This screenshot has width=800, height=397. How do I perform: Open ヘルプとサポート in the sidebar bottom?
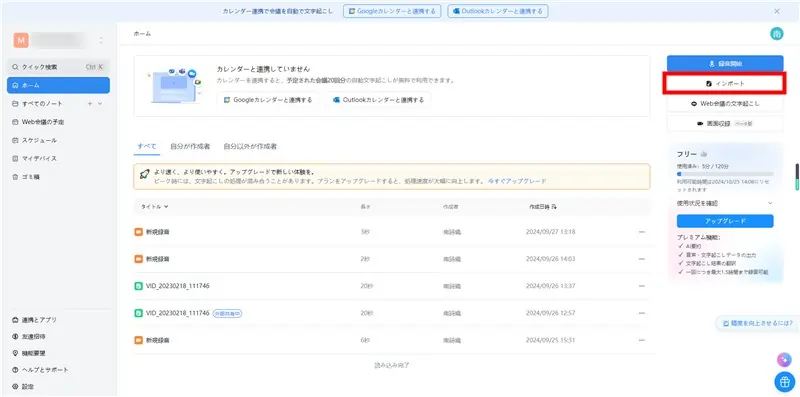point(40,369)
